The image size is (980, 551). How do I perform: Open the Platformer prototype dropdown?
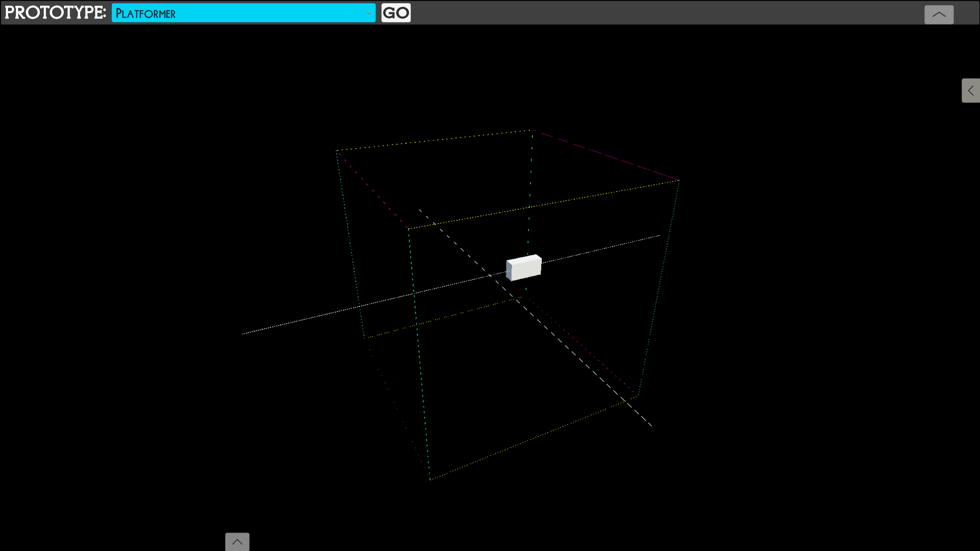243,13
